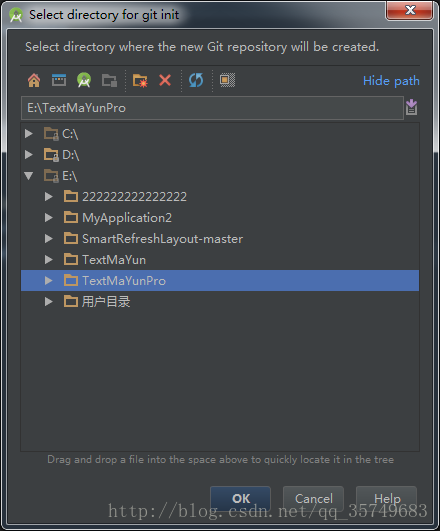440x531 pixels.
Task: Jump to the Desktop directory icon
Action: click(59, 80)
